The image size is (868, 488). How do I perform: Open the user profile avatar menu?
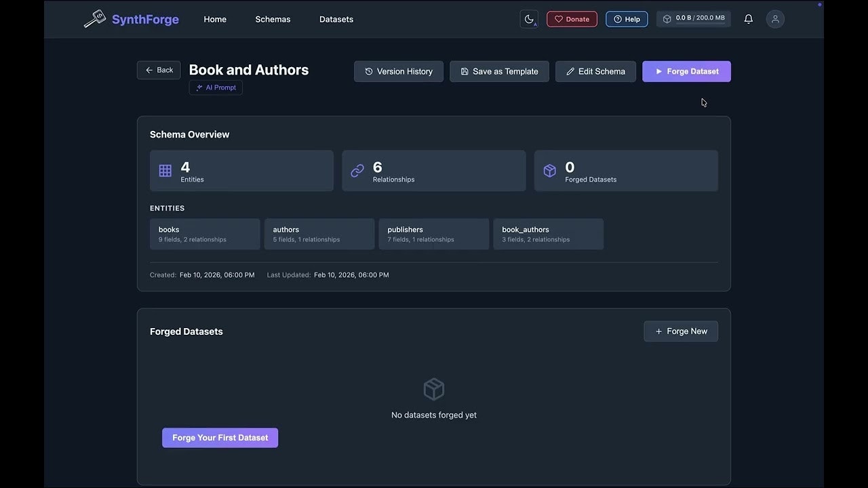(x=775, y=18)
